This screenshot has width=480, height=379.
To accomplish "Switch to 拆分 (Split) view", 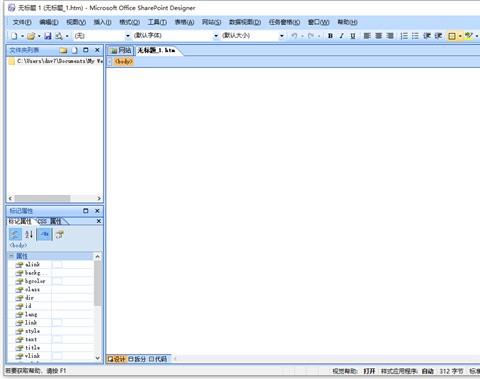I will 137,359.
